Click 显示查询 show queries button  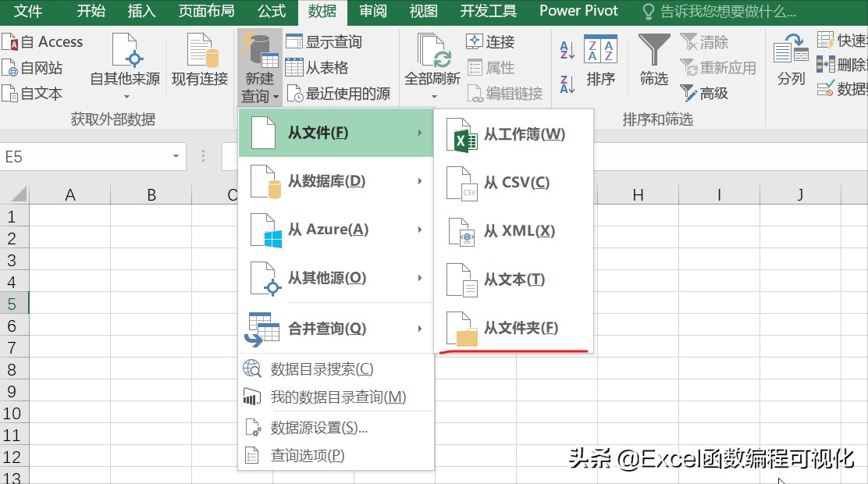pos(325,42)
